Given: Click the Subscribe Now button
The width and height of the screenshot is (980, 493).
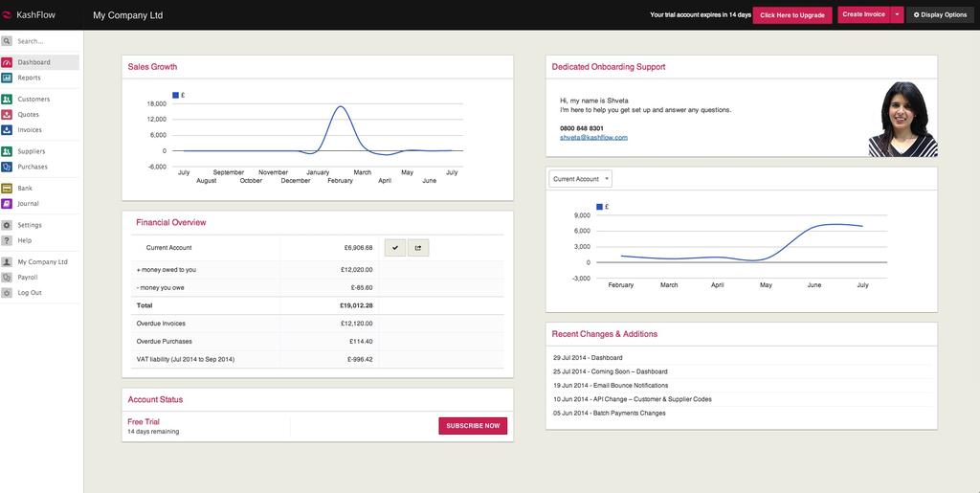Looking at the screenshot, I should click(473, 426).
